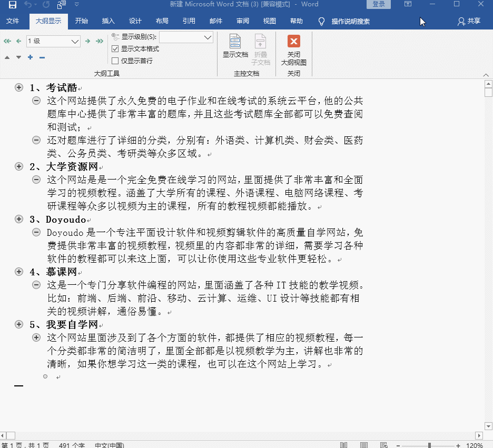Switch to the 插入 tab
The width and height of the screenshot is (493, 448).
click(108, 21)
